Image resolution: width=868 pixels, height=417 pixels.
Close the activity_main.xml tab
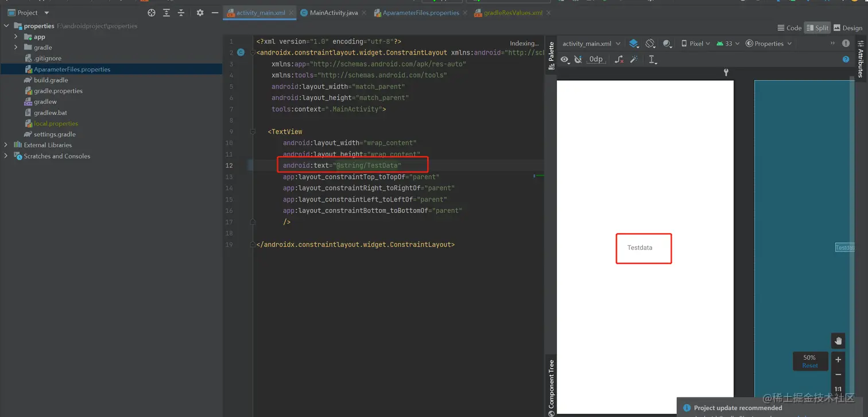(x=290, y=13)
